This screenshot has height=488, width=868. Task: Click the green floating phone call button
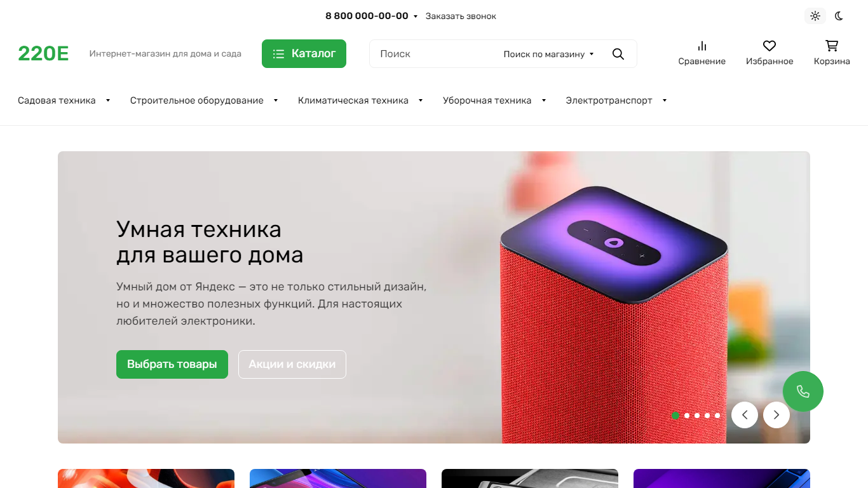803,391
